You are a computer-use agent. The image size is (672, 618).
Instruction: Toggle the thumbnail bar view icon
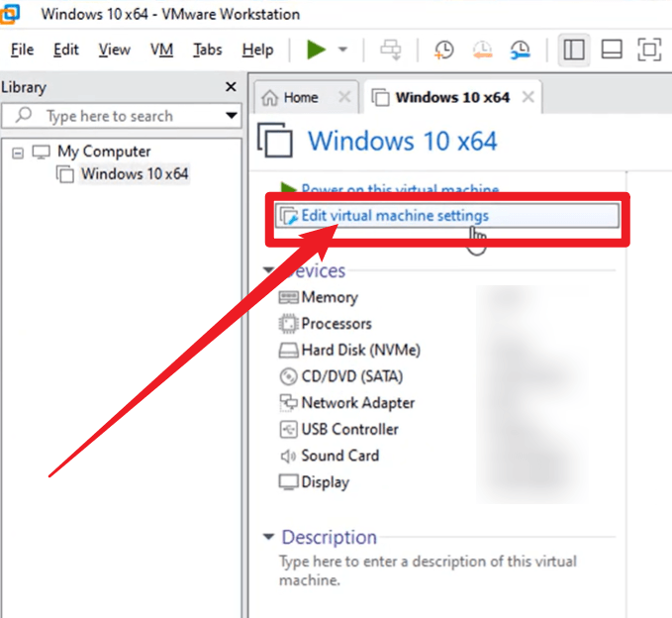pyautogui.click(x=612, y=50)
